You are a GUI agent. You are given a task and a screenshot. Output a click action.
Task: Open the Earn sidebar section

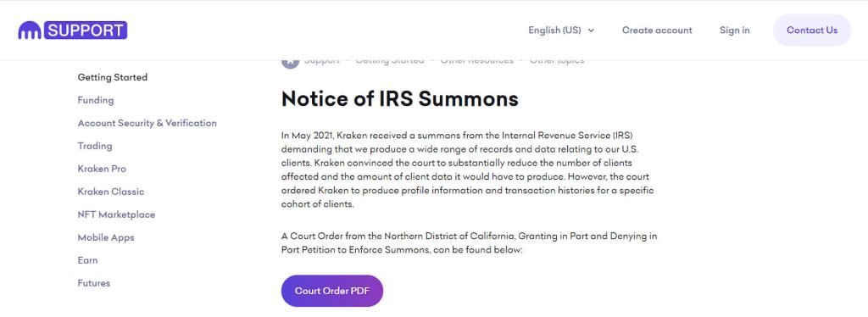point(87,260)
